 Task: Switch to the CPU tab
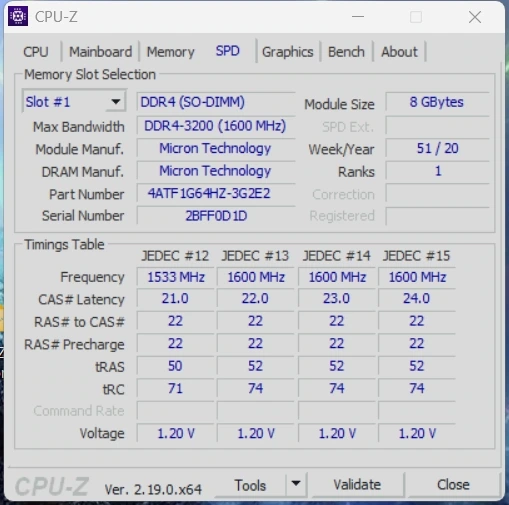pos(36,52)
